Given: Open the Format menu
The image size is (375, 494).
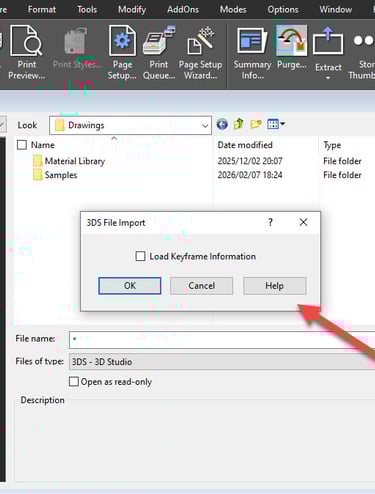Looking at the screenshot, I should pos(42,9).
